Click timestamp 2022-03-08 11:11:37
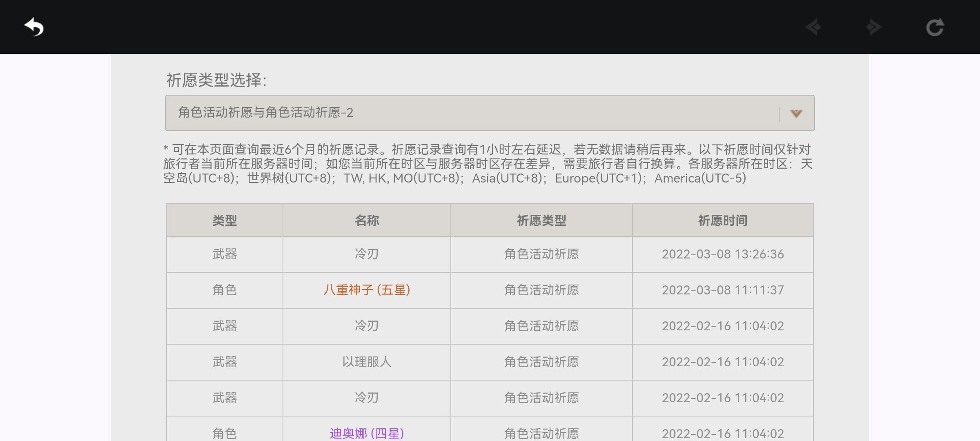980x441 pixels. [723, 290]
